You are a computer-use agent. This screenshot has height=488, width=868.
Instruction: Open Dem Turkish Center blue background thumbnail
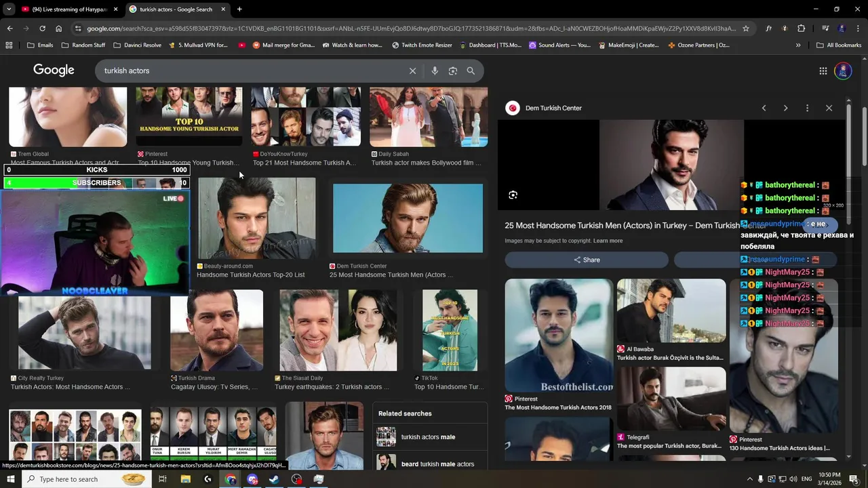point(408,218)
